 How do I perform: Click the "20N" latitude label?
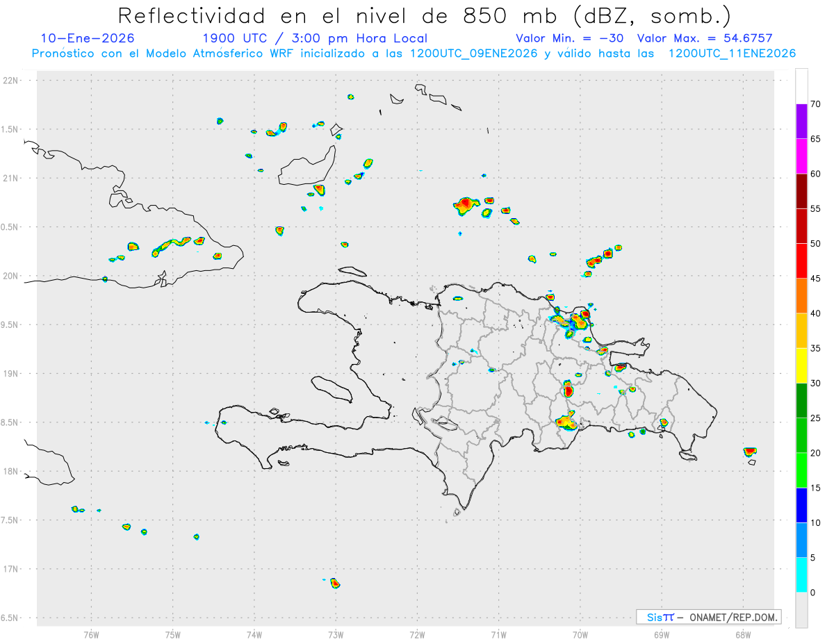click(x=11, y=276)
